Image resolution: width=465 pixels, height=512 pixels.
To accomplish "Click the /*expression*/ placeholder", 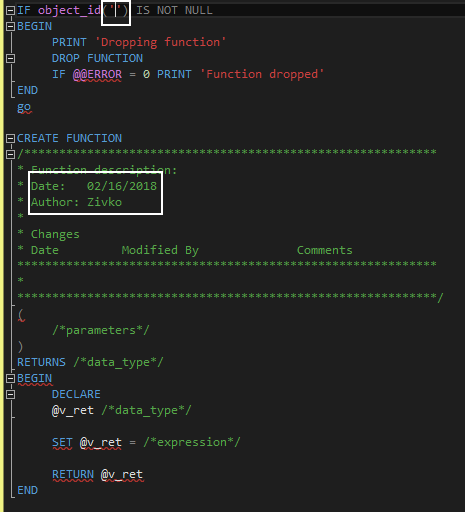I will [x=192, y=442].
